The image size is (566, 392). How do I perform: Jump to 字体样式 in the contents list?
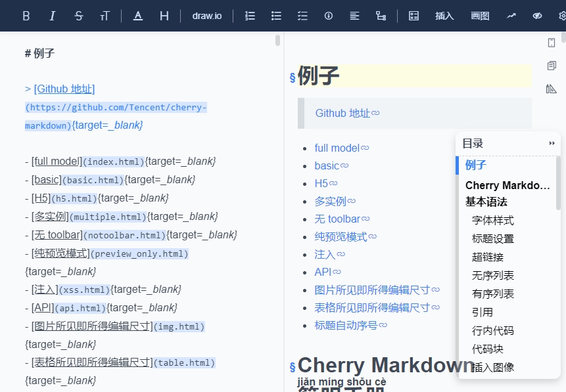[x=493, y=221]
